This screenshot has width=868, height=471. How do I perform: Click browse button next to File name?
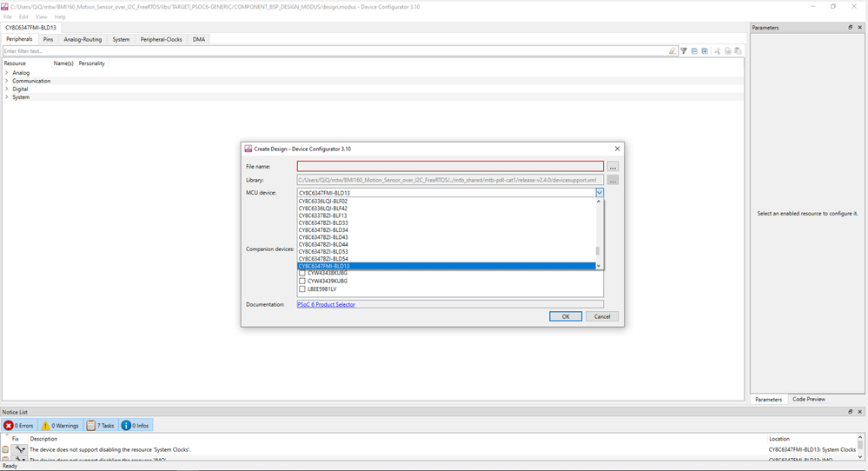(613, 167)
